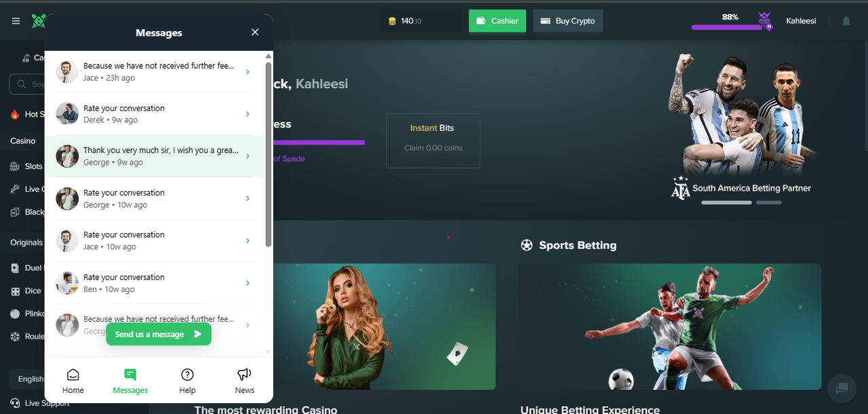Image resolution: width=868 pixels, height=414 pixels.
Task: Click the Live Casino sidebar icon
Action: 16,189
